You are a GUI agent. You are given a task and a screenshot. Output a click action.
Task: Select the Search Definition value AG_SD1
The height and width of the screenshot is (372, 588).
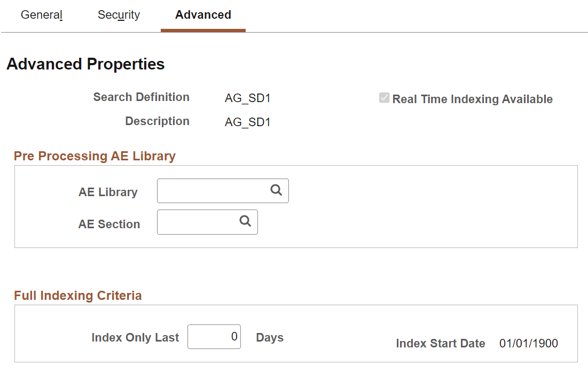coord(247,97)
